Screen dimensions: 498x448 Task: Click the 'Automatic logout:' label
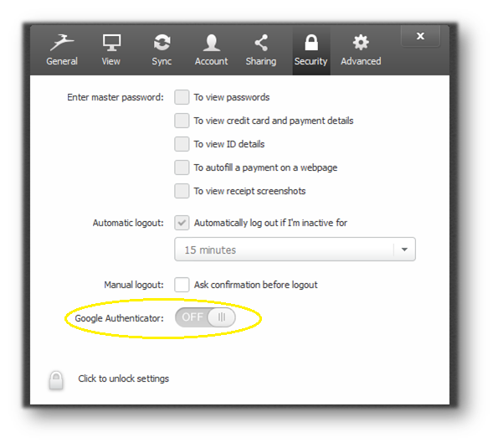pyautogui.click(x=128, y=223)
